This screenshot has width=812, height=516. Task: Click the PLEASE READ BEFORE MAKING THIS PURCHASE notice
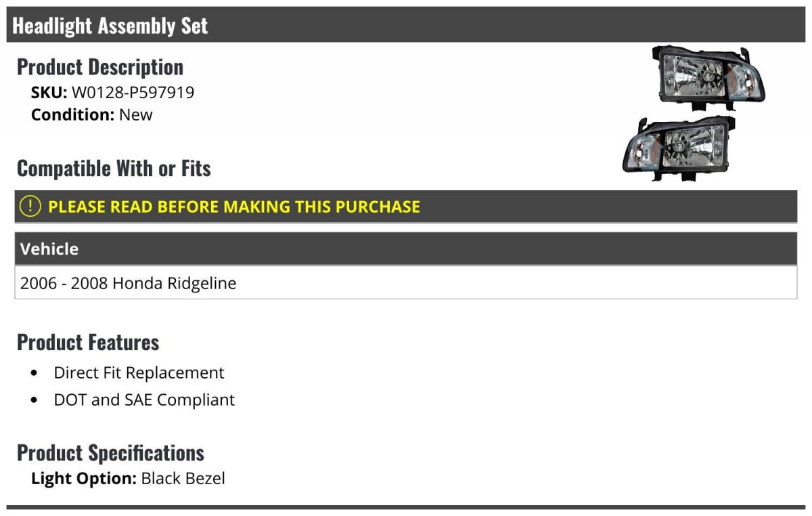[234, 207]
